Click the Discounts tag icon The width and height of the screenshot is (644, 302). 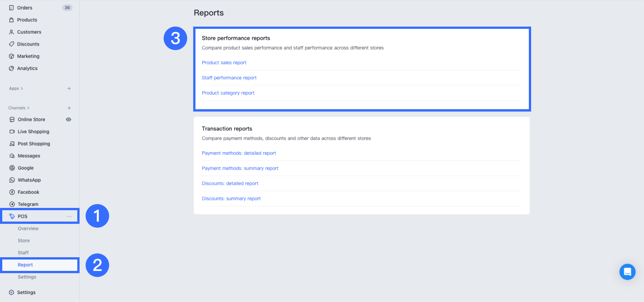(11, 44)
